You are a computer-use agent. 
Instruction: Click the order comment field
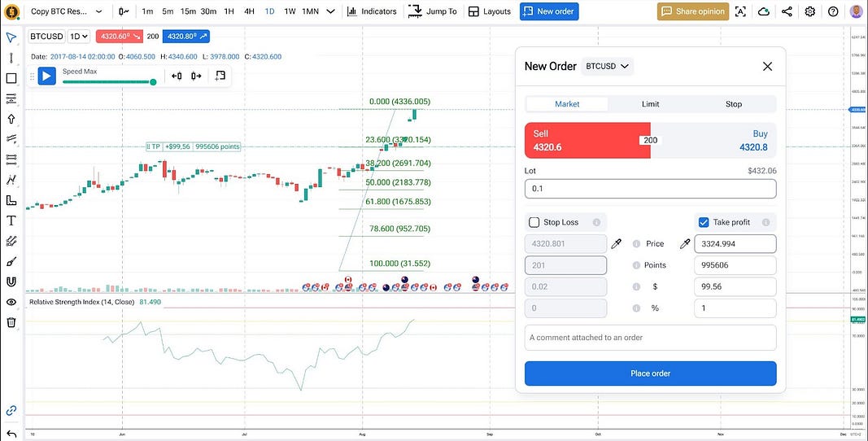pyautogui.click(x=651, y=338)
